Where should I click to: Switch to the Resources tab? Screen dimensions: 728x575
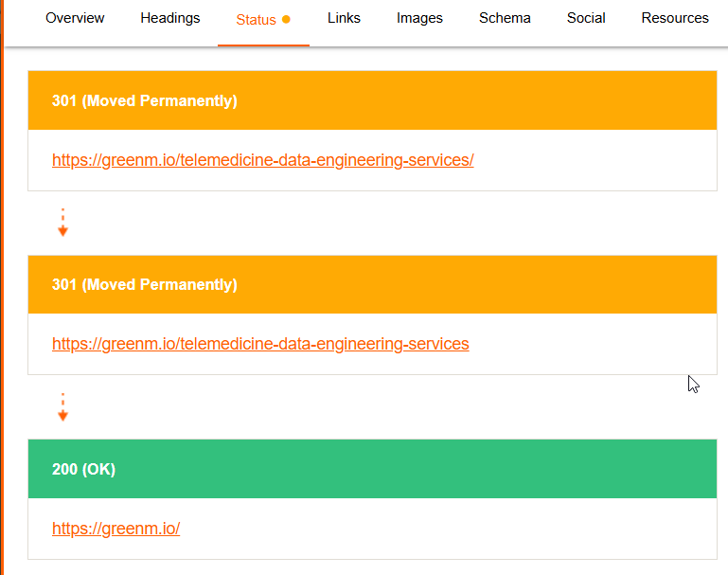point(675,18)
